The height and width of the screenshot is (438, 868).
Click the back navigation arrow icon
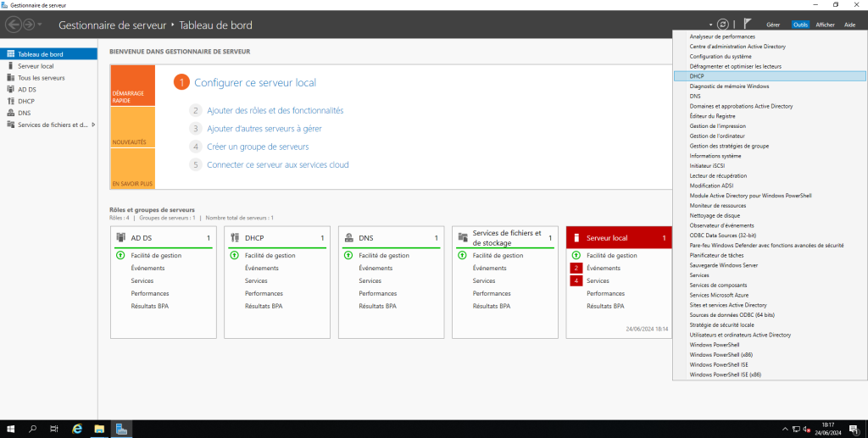14,25
